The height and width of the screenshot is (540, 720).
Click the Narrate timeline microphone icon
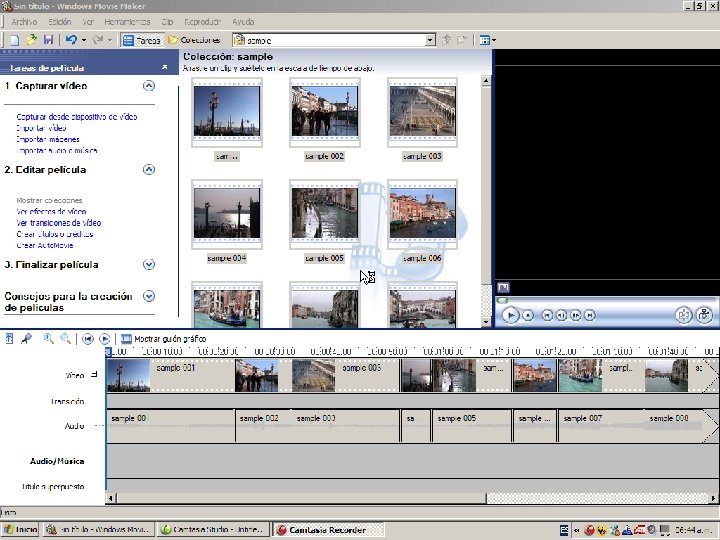coord(26,339)
